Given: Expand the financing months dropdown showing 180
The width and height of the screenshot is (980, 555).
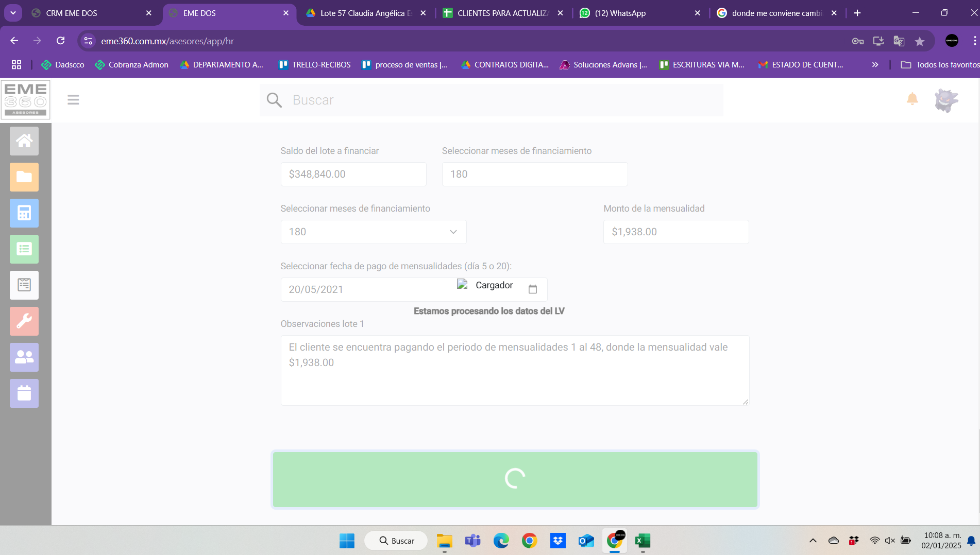Looking at the screenshot, I should pos(373,232).
